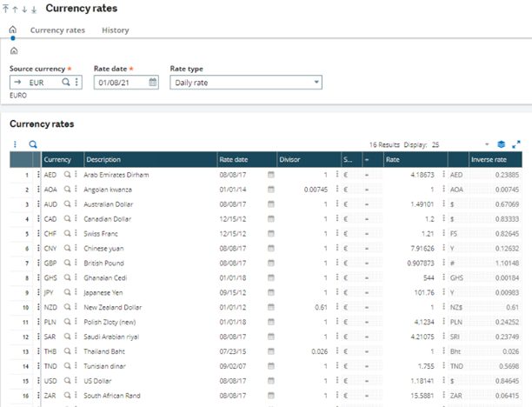The image size is (532, 407).
Task: Select the Currency rates tab
Action: (57, 30)
